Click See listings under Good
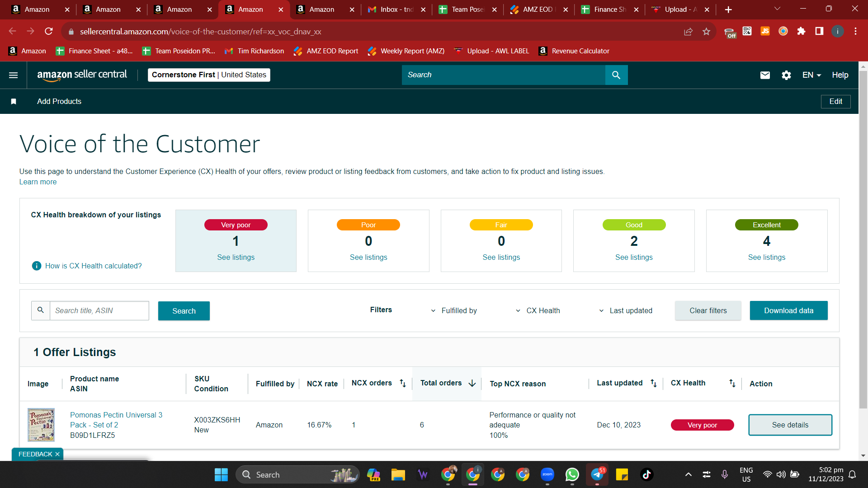 click(634, 258)
